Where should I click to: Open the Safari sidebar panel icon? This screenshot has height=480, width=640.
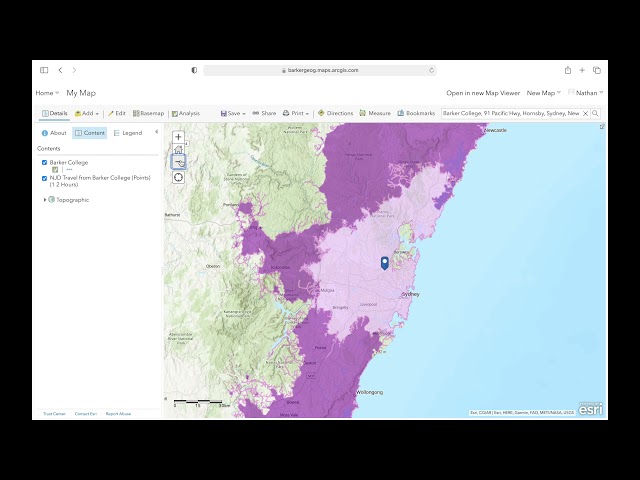point(44,70)
